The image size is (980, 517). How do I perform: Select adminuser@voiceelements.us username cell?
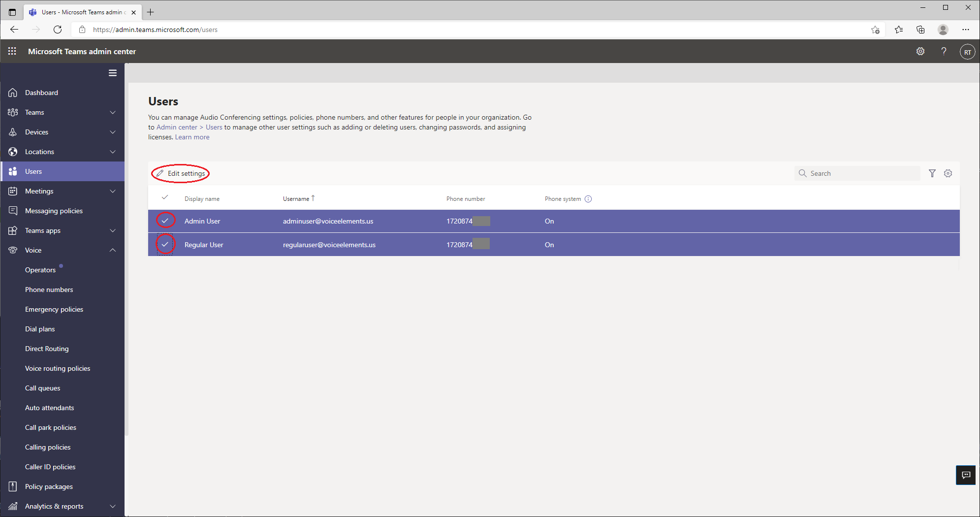328,221
